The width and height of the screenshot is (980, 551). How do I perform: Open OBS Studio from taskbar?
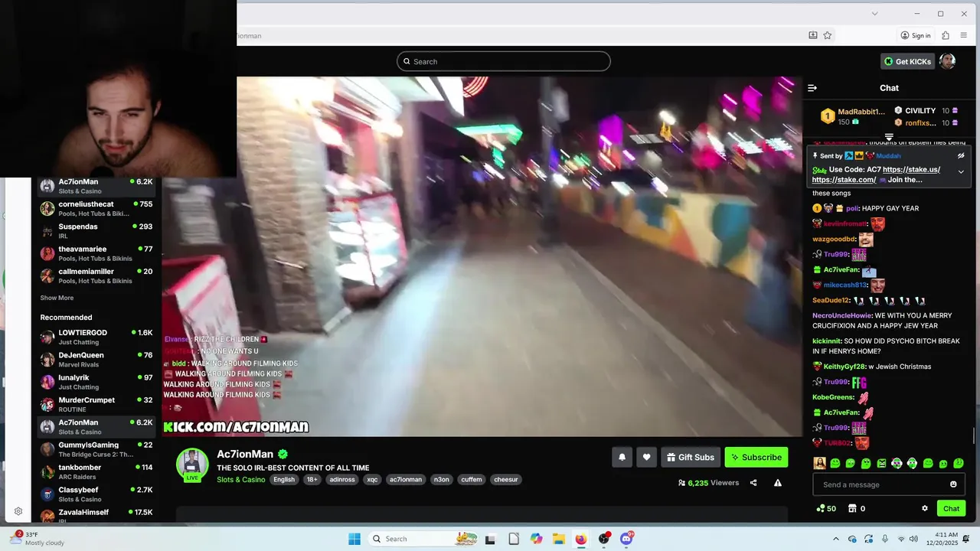click(x=604, y=539)
